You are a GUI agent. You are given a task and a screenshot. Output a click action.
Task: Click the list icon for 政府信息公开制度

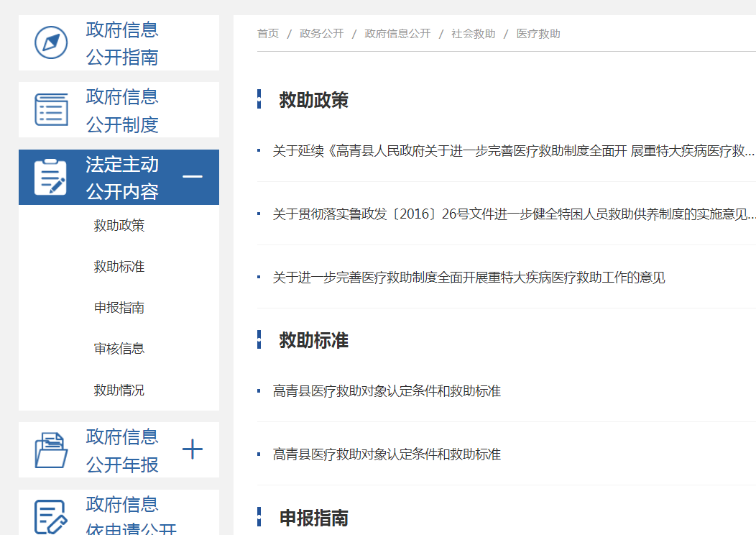[51, 110]
